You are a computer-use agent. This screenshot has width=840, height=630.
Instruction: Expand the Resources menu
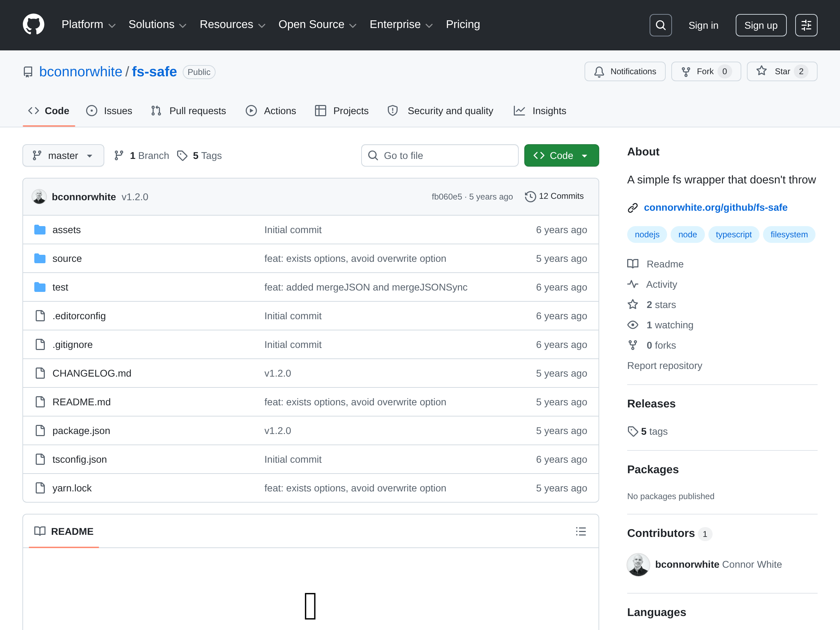tap(232, 25)
